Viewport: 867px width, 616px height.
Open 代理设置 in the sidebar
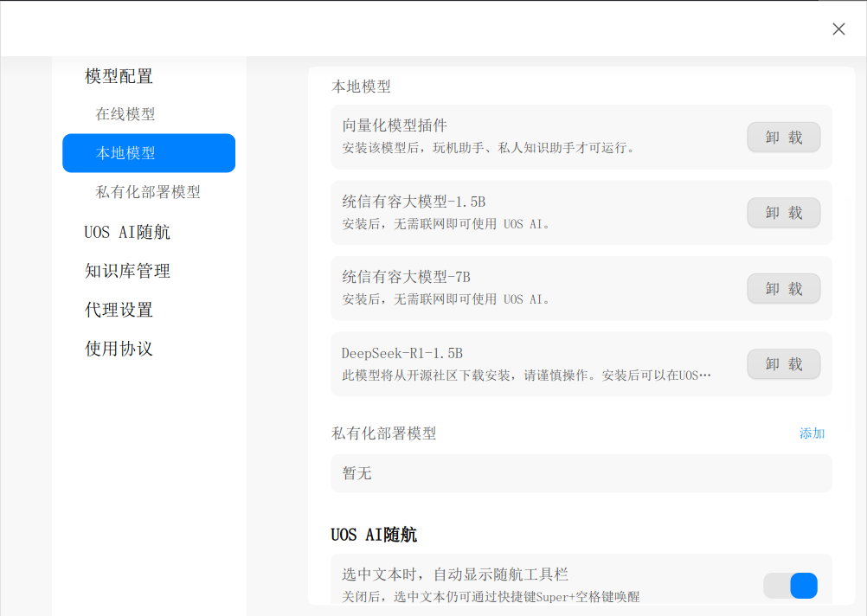click(x=119, y=310)
